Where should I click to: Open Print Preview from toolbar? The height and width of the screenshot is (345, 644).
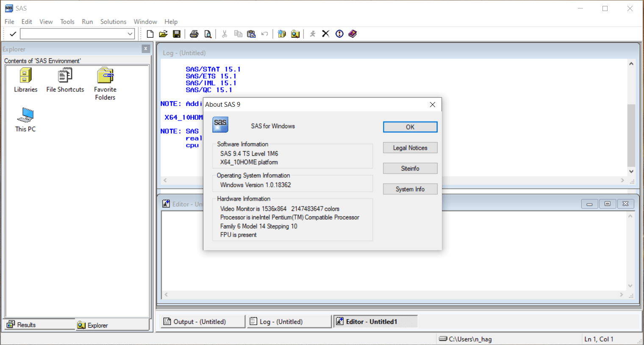point(208,34)
